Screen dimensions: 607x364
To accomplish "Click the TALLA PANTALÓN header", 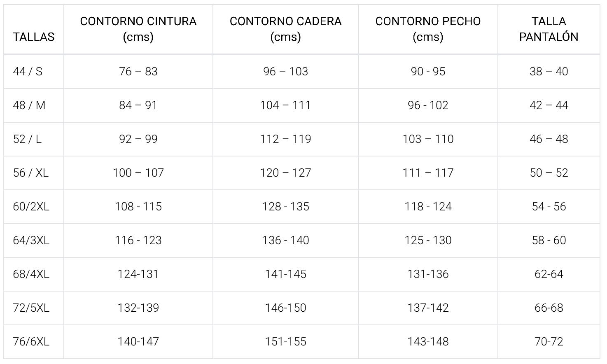I will (x=549, y=29).
